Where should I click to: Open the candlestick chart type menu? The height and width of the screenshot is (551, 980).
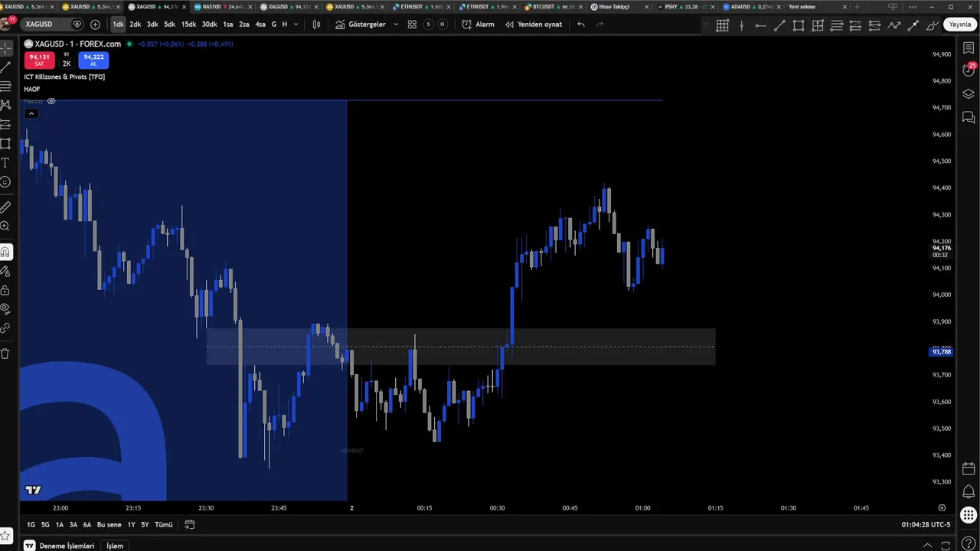(x=316, y=24)
